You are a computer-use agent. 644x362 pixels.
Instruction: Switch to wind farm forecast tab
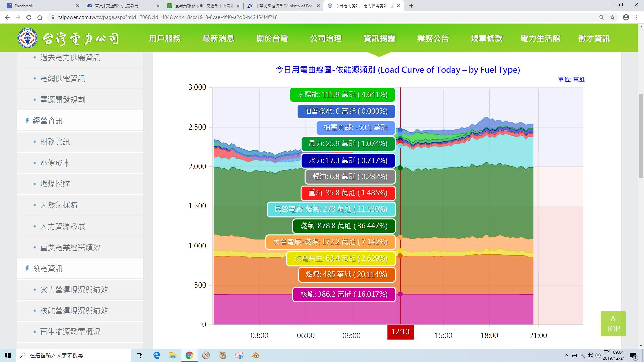coord(203,6)
